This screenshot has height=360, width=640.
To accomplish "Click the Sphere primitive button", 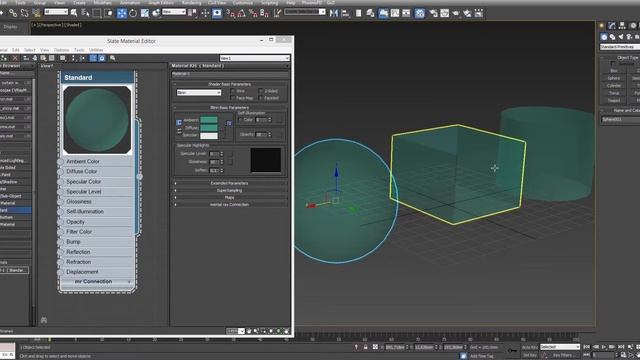I will point(614,78).
